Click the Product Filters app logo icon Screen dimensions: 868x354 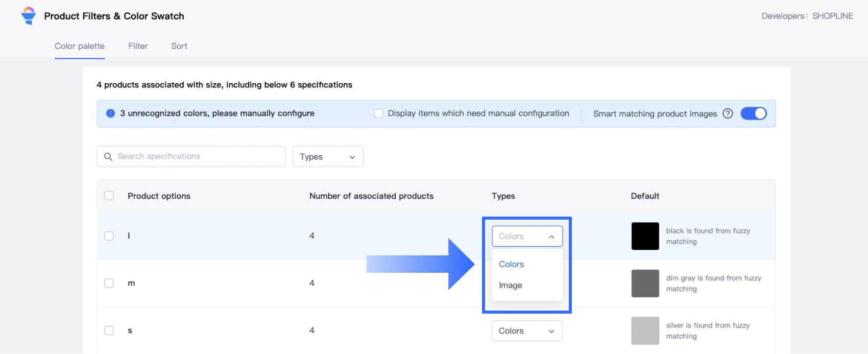click(x=29, y=16)
